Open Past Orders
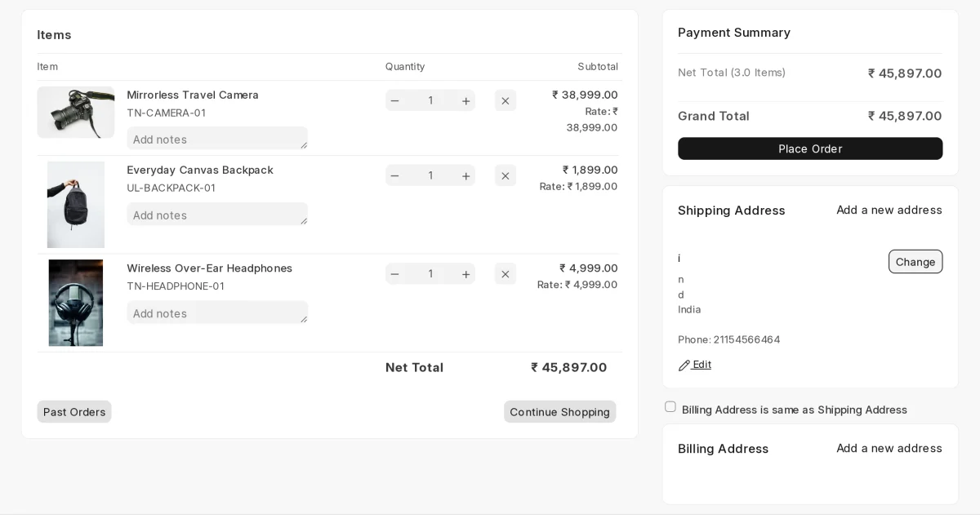This screenshot has height=523, width=980. [74, 412]
